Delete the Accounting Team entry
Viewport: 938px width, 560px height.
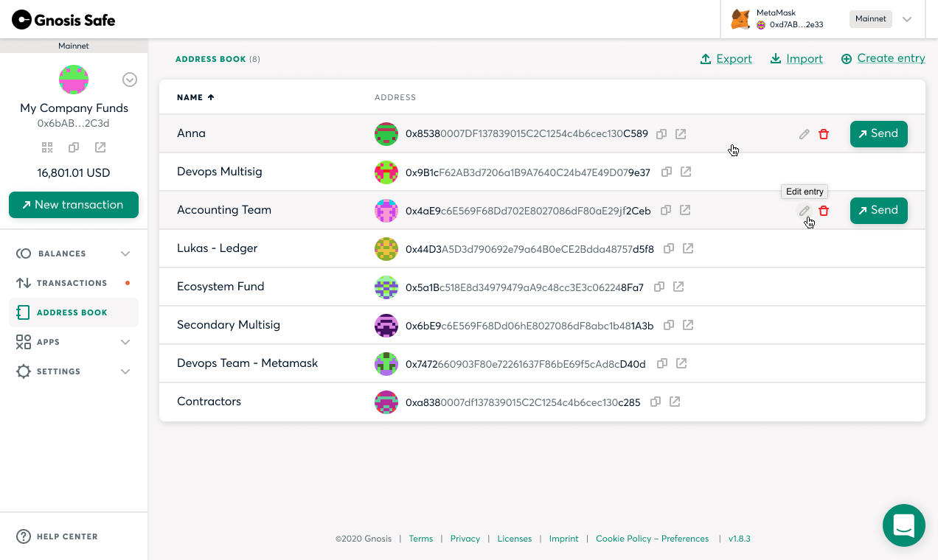[x=824, y=211]
